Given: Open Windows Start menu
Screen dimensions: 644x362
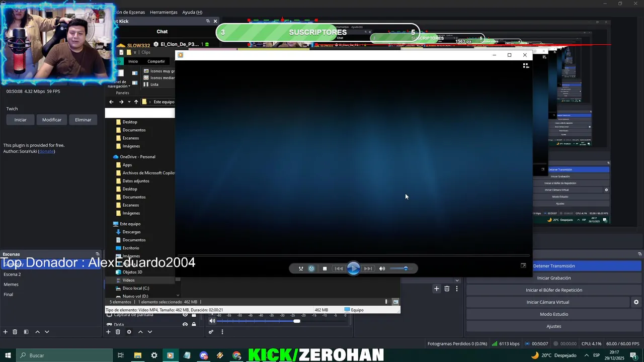Looking at the screenshot, I should point(8,355).
